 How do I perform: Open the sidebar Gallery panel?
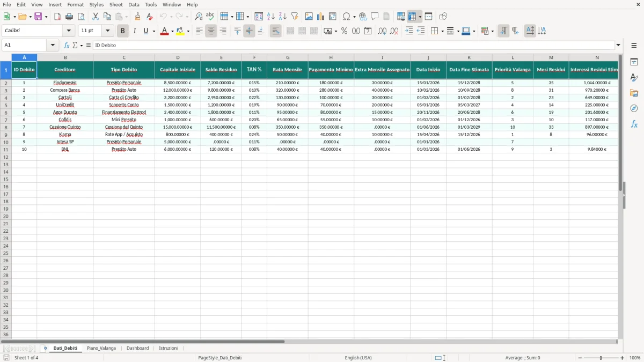(x=634, y=93)
